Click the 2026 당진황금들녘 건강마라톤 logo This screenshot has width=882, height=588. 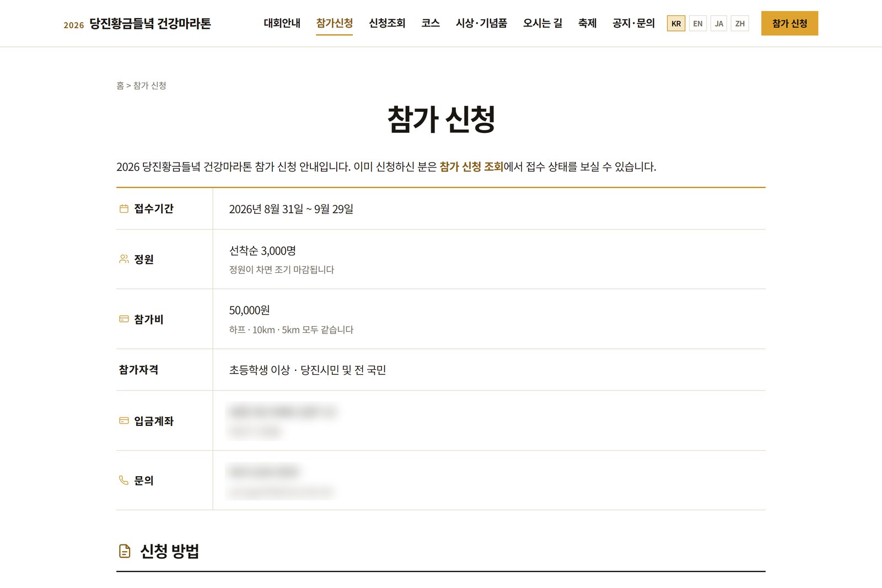[137, 24]
